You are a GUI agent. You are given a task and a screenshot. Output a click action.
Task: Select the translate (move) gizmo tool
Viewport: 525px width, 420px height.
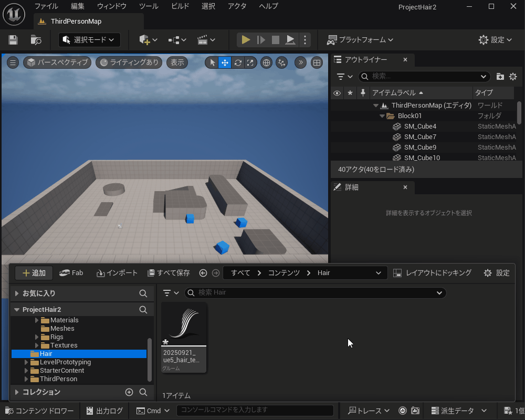(x=225, y=62)
